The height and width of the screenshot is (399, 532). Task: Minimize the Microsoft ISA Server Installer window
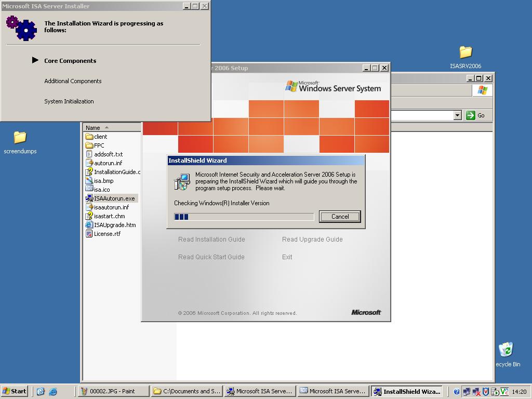[187, 6]
